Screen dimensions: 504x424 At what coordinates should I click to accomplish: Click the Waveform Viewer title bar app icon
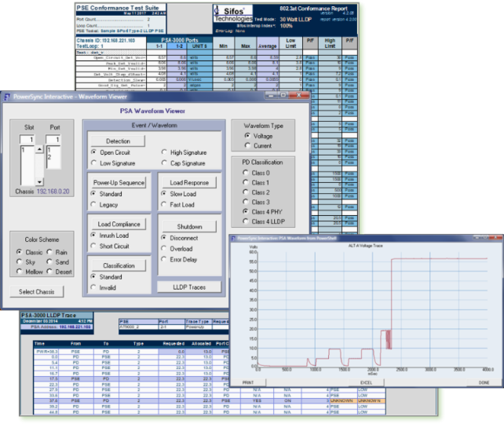click(x=7, y=97)
